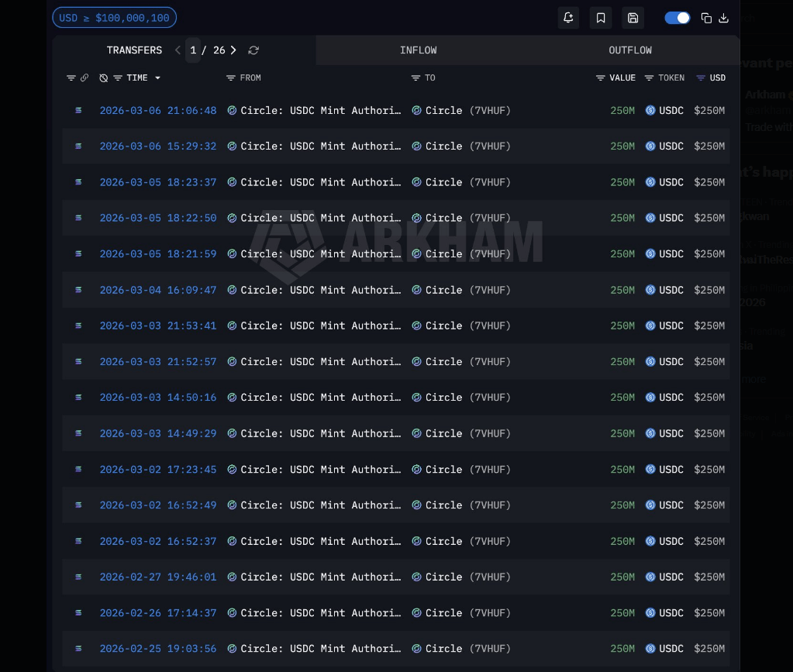Download the transfers data
Viewport: 793px width, 672px height.
(x=724, y=18)
